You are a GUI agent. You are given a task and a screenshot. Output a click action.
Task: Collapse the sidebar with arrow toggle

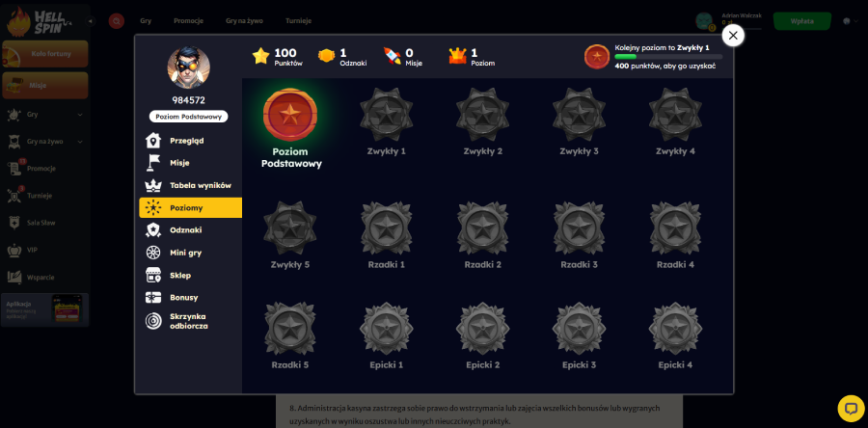pos(91,21)
